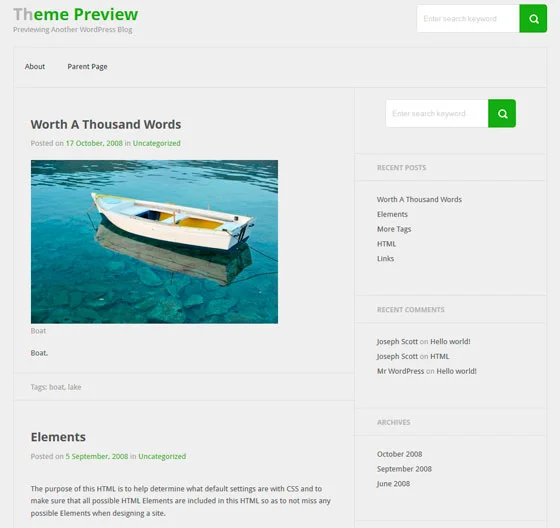Open Links in Recent Posts
This screenshot has height=528, width=560.
[x=385, y=259]
